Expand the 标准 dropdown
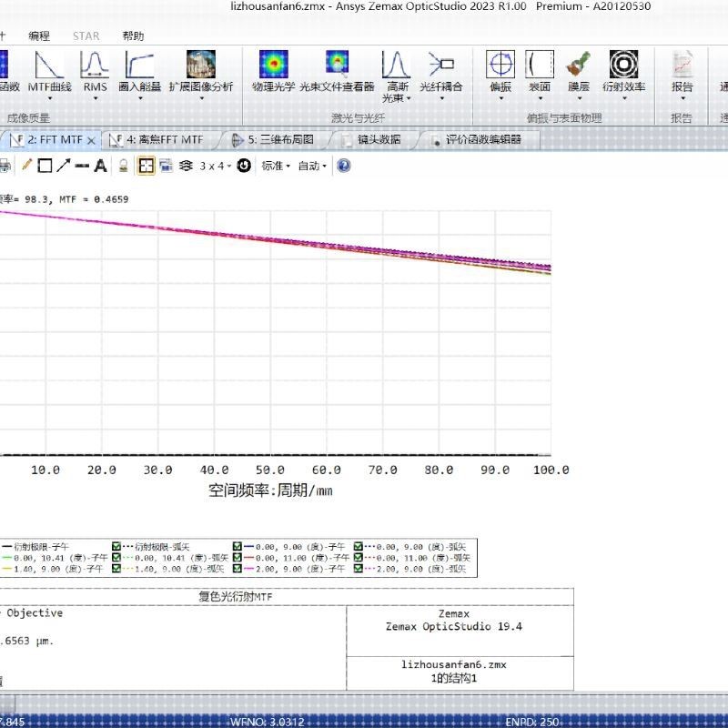 (x=276, y=166)
